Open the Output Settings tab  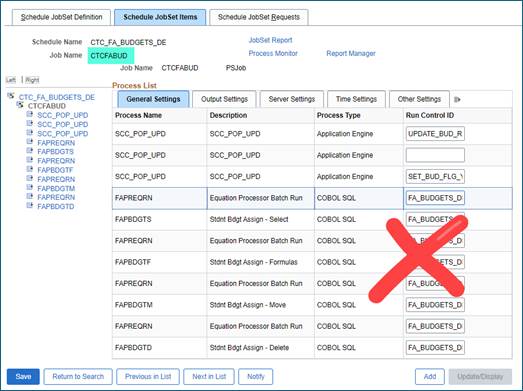(x=224, y=99)
